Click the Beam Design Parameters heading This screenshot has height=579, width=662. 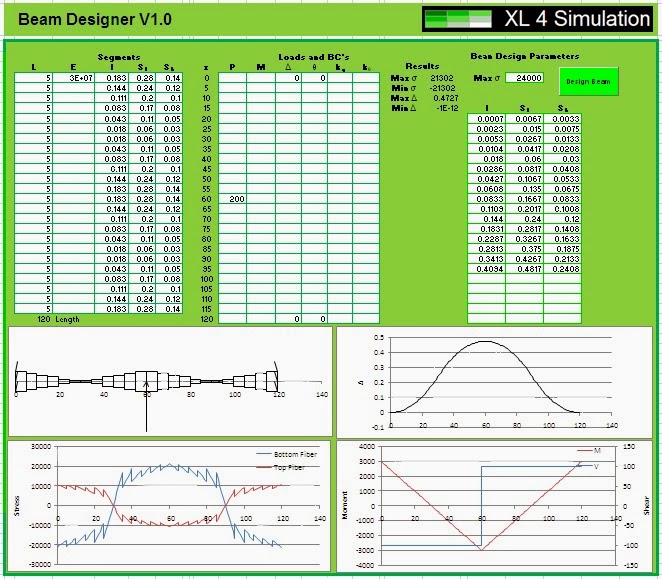[x=525, y=56]
